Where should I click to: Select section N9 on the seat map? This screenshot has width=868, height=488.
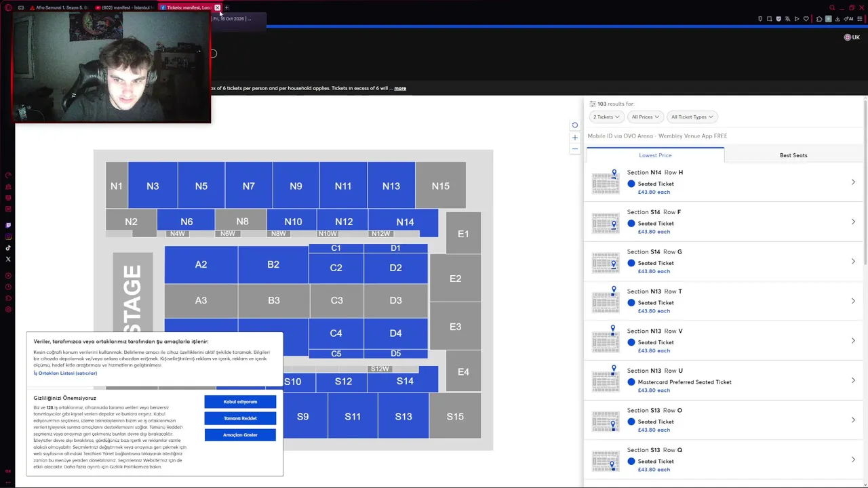[x=296, y=186]
